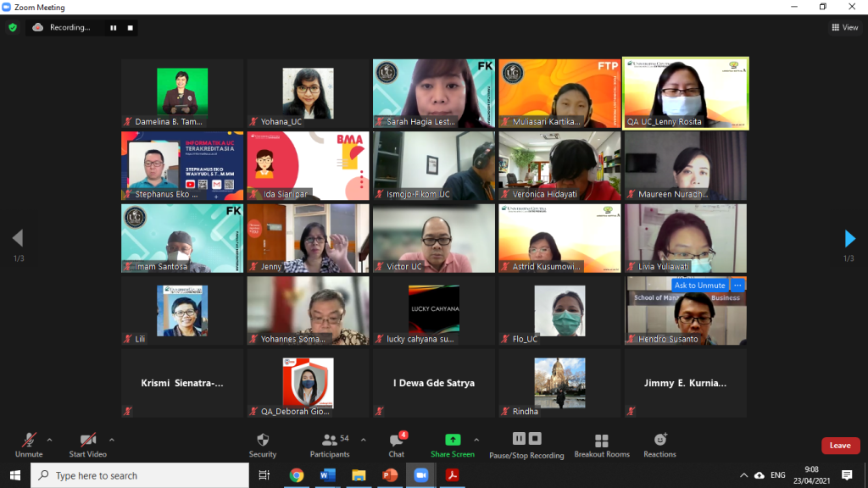The height and width of the screenshot is (488, 868).
Task: Open Breakout Rooms
Action: [x=602, y=446]
